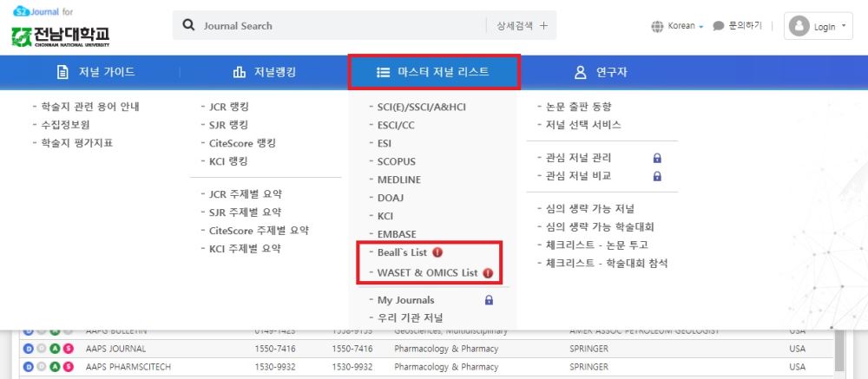Image resolution: width=868 pixels, height=379 pixels.
Task: Select MEDLINE menu entry
Action: coord(398,180)
